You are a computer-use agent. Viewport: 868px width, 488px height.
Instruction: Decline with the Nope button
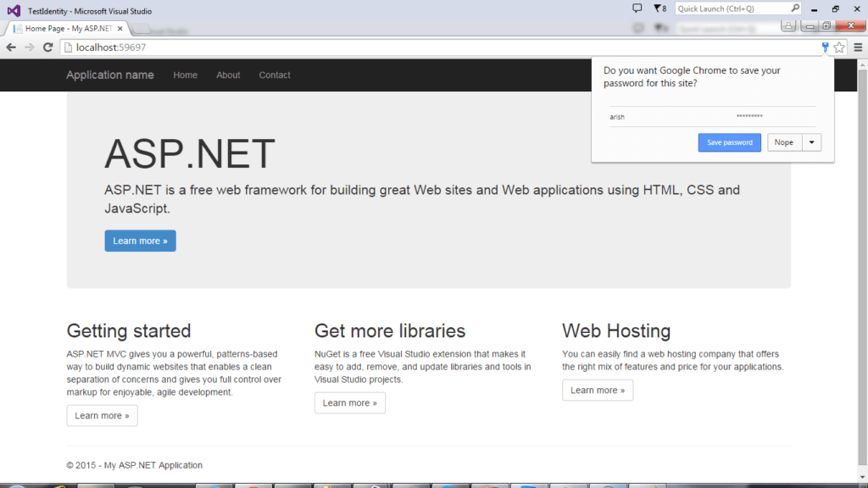click(x=784, y=142)
